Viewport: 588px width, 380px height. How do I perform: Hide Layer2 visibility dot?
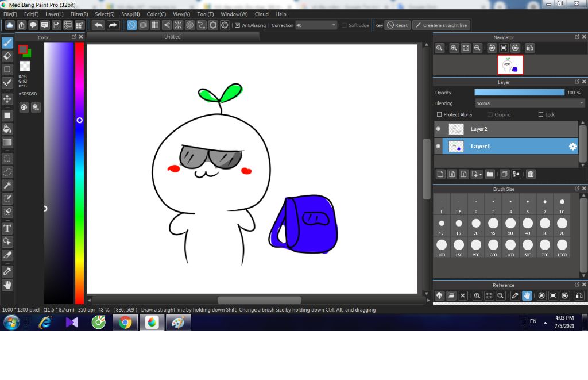(438, 129)
